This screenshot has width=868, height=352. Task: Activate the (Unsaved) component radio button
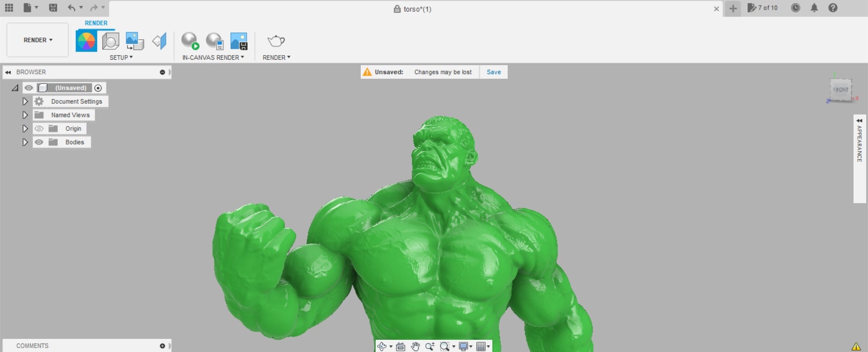(98, 88)
